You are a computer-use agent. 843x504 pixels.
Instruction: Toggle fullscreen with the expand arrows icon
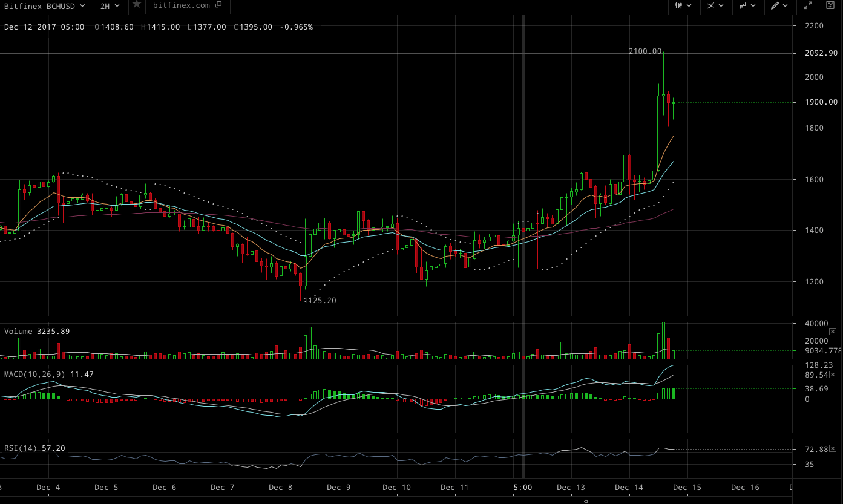point(808,5)
